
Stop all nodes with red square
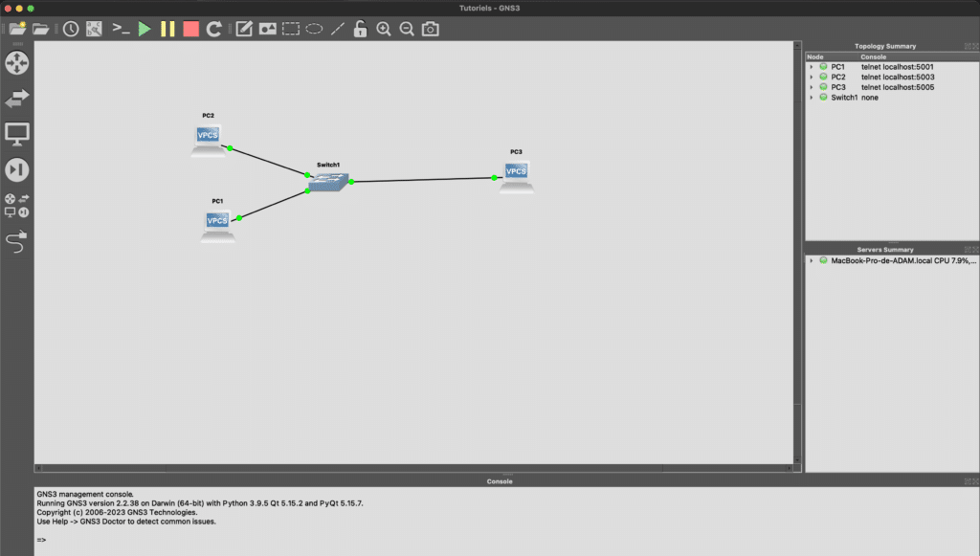click(190, 29)
